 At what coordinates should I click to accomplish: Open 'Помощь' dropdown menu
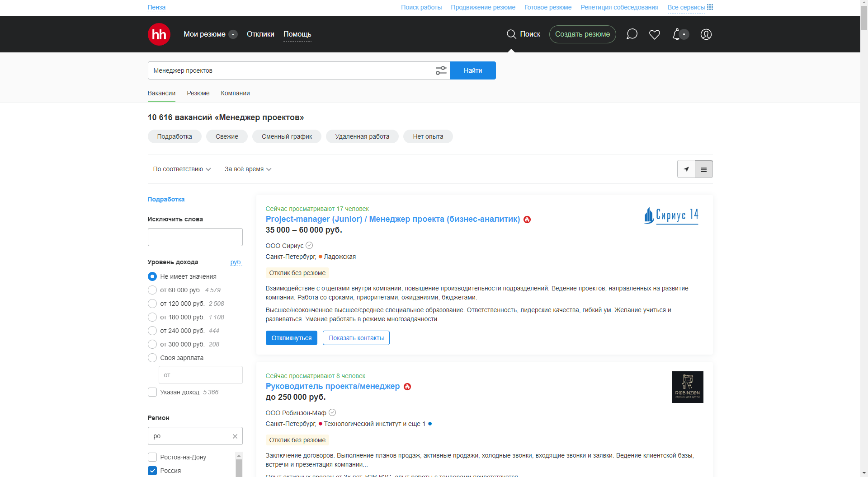297,34
